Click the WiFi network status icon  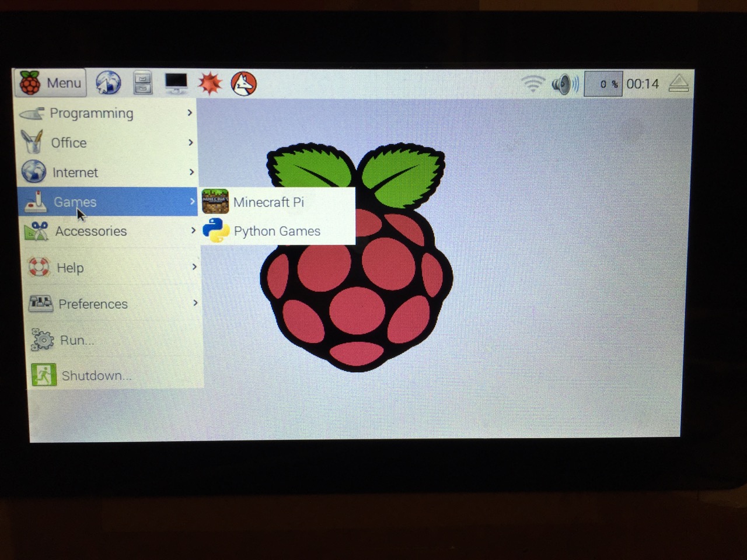[532, 84]
